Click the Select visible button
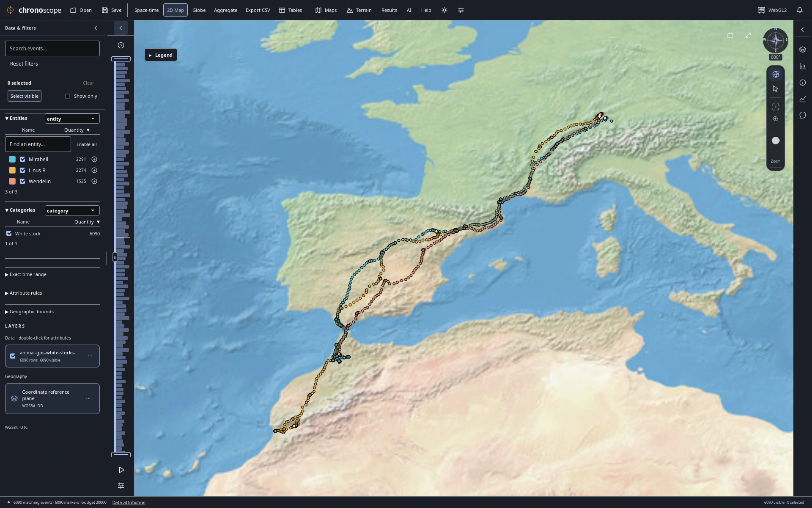Image resolution: width=812 pixels, height=508 pixels. click(25, 96)
